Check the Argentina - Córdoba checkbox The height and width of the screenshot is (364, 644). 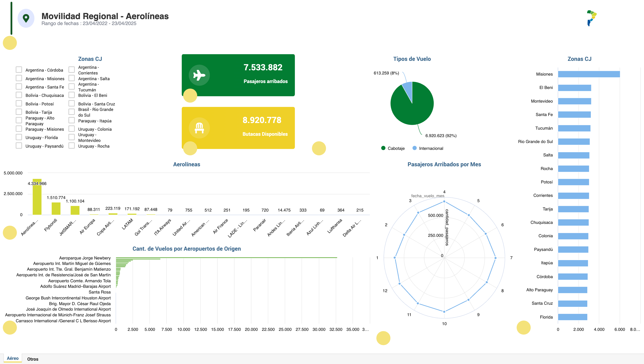pos(19,70)
